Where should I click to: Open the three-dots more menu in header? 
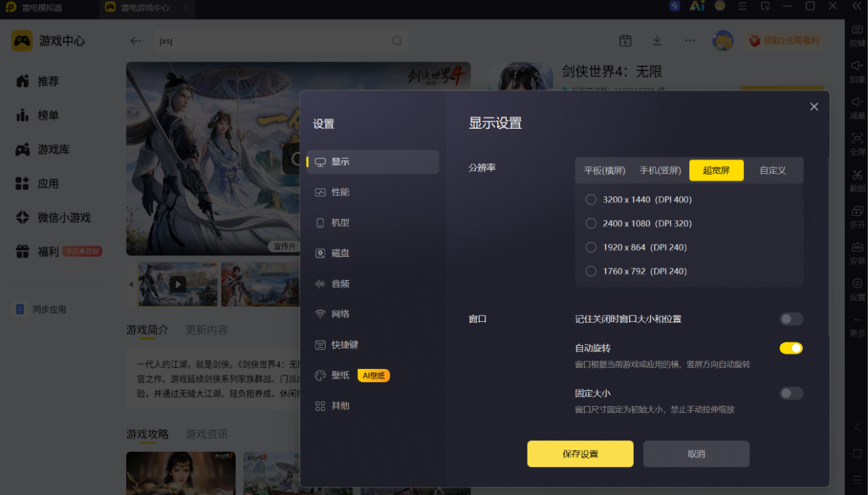pyautogui.click(x=690, y=41)
